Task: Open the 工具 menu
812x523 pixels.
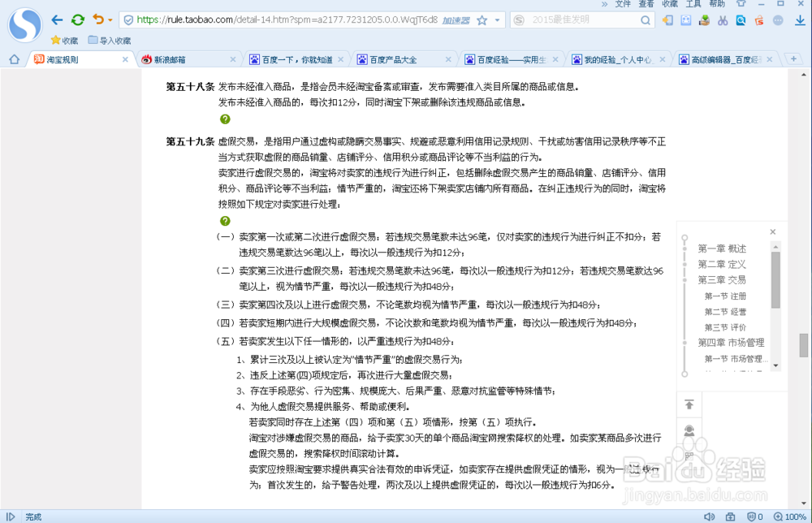Action: coord(693,4)
